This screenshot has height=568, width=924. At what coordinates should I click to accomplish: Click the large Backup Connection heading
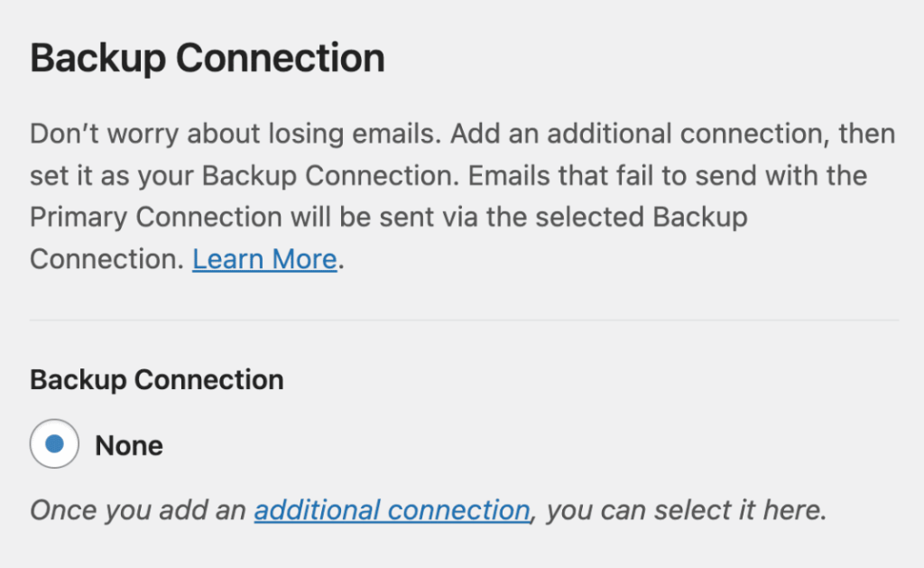pos(208,59)
